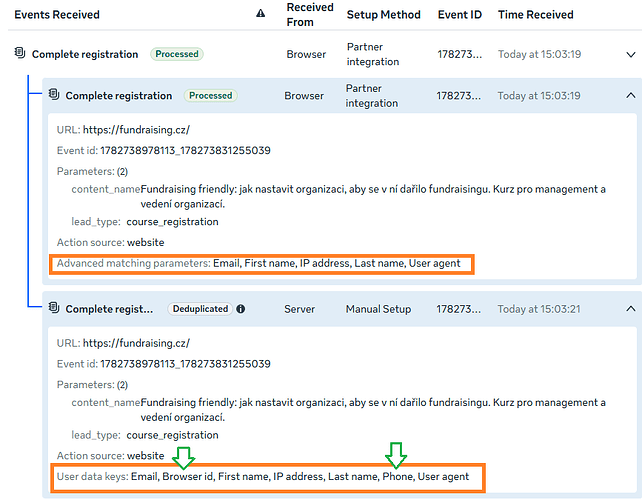Click the Deduplicated status badge

(200, 309)
